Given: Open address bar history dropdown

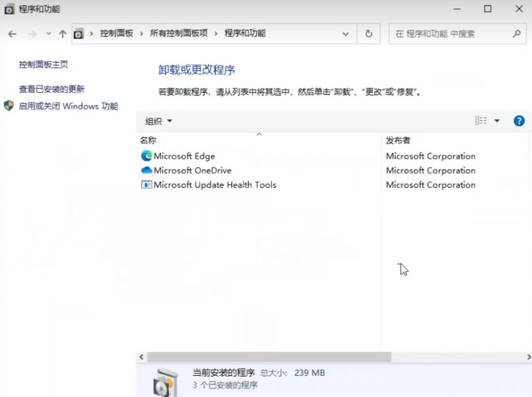Looking at the screenshot, I should pyautogui.click(x=345, y=34).
